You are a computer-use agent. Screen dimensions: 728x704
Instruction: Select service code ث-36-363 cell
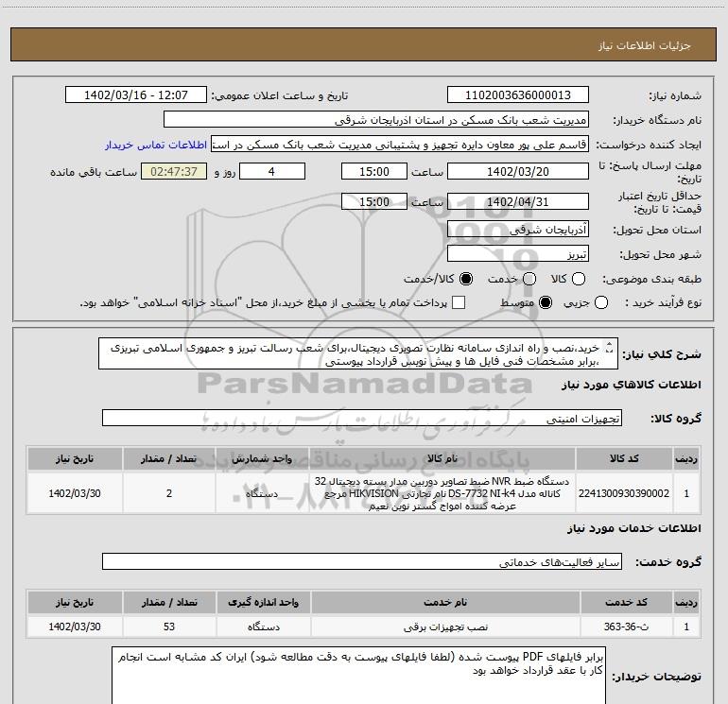pyautogui.click(x=626, y=627)
